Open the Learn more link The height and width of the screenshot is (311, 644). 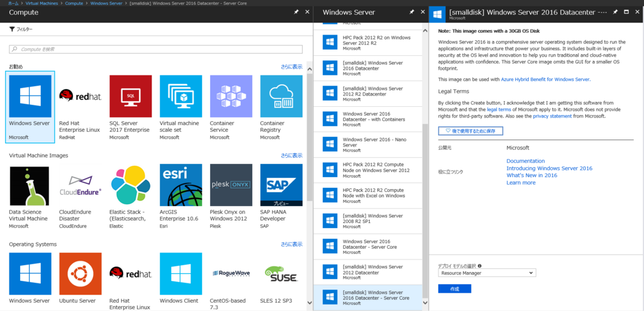tap(521, 183)
